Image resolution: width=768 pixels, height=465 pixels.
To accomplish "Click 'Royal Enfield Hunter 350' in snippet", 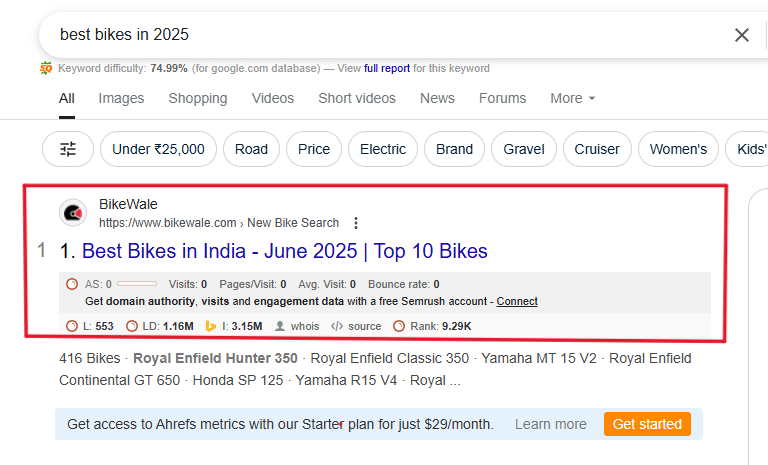I will click(x=216, y=359).
